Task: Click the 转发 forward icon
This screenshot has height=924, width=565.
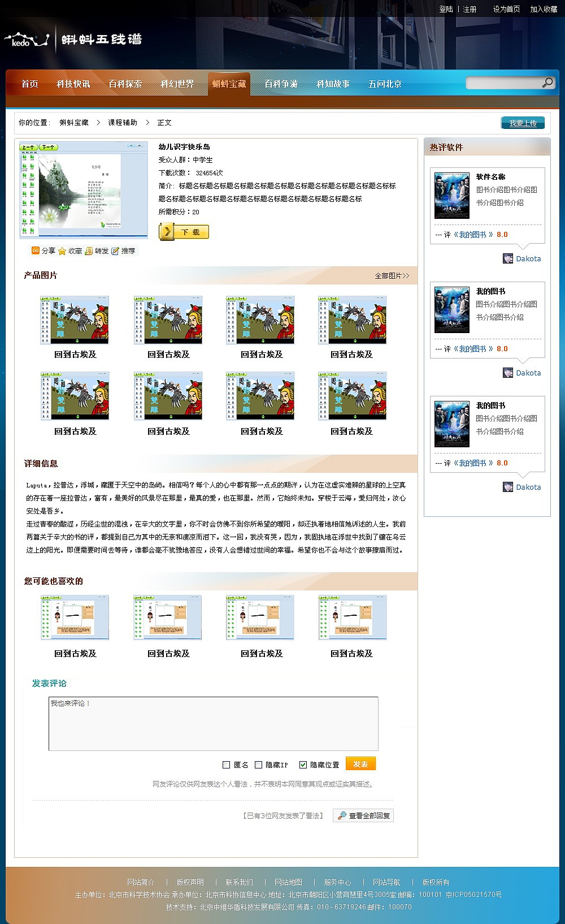Action: 89,251
